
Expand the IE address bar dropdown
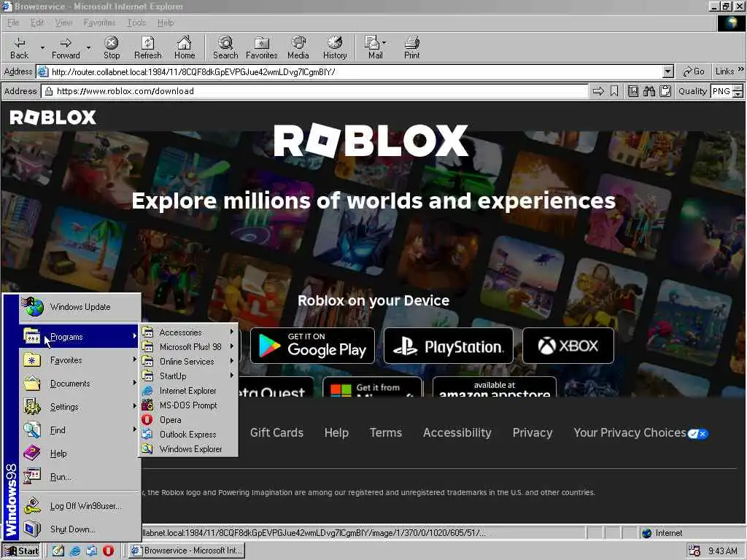[668, 72]
